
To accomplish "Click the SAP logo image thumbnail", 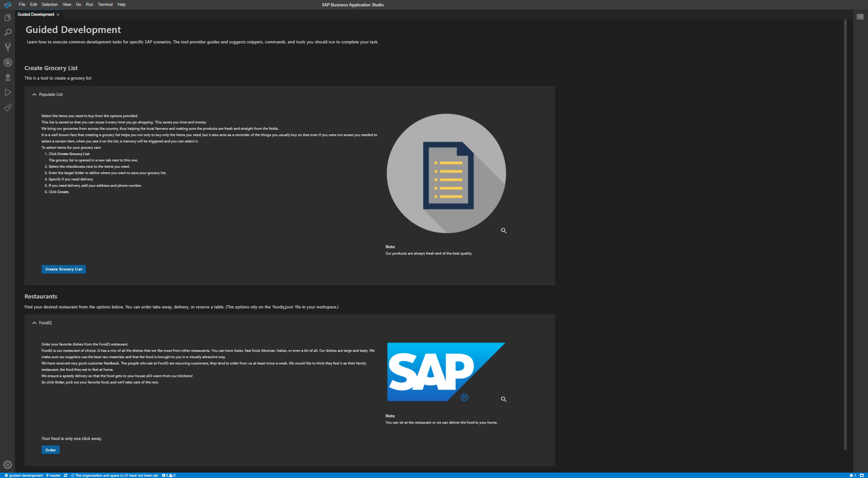I will pos(446,372).
